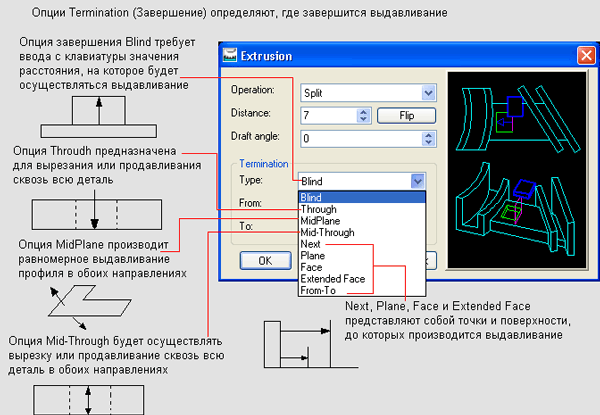Expand the Termination Type dropdown arrow
Screen dimensions: 600x415
[x=418, y=181]
